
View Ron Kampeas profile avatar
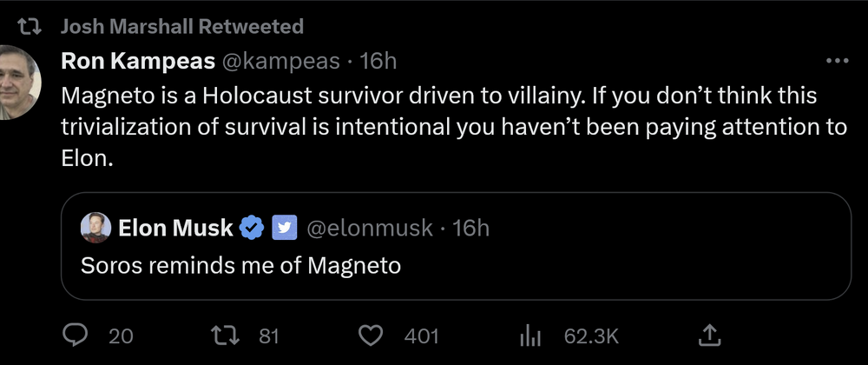tap(17, 81)
